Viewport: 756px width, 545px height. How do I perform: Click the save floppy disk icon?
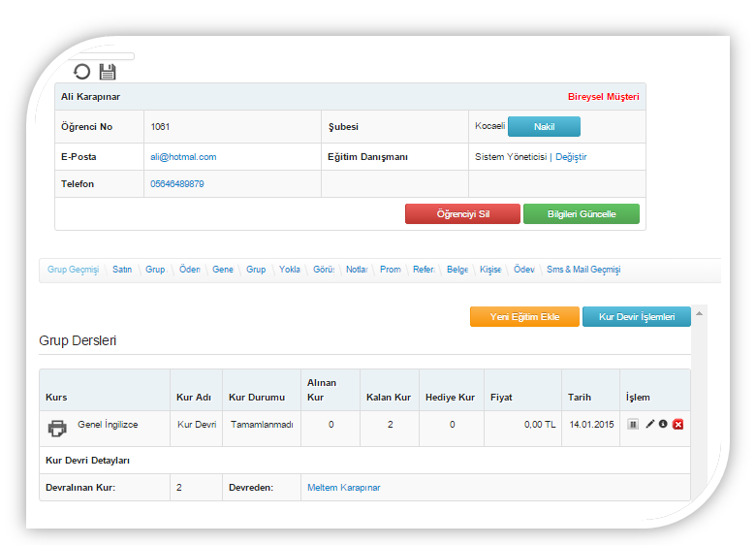(108, 71)
